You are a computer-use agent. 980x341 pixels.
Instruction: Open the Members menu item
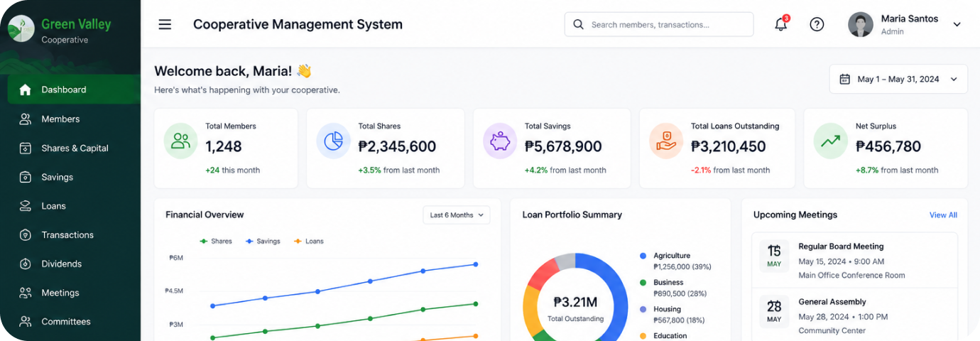[74, 119]
